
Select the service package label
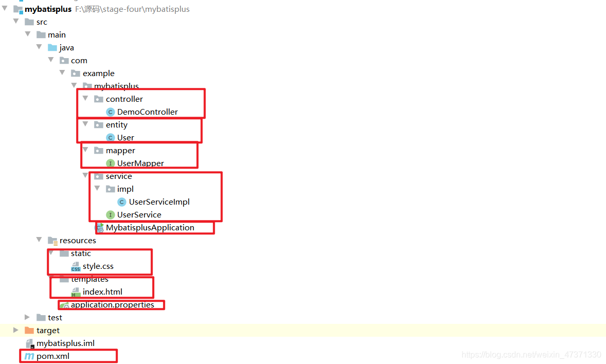pos(119,176)
